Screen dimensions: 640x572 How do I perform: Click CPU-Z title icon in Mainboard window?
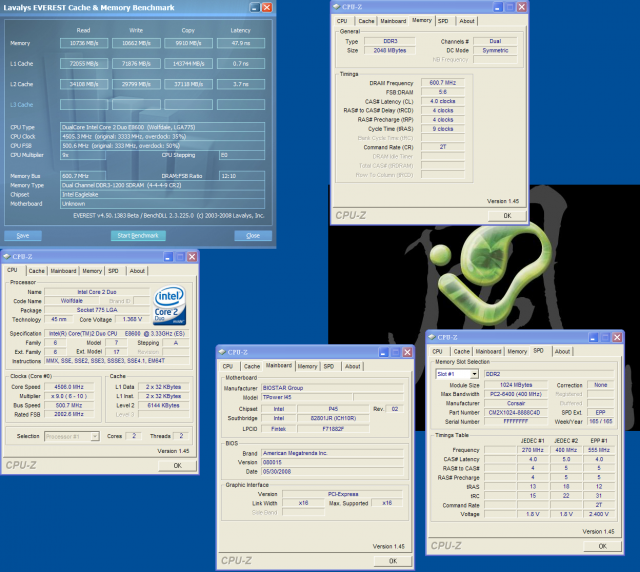(x=222, y=352)
